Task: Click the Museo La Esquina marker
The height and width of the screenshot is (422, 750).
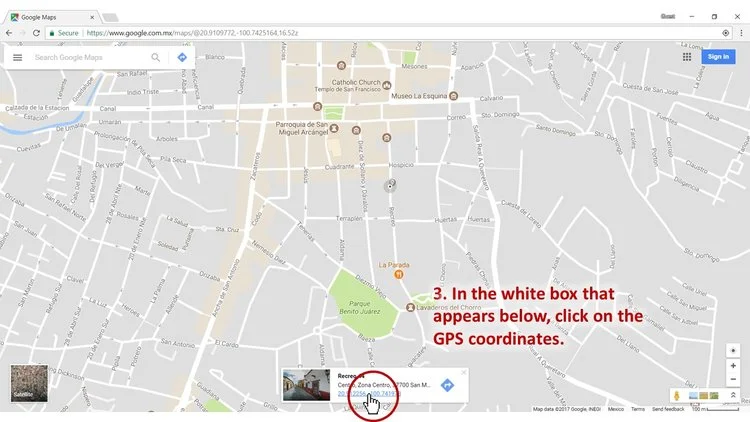Action: coord(453,96)
